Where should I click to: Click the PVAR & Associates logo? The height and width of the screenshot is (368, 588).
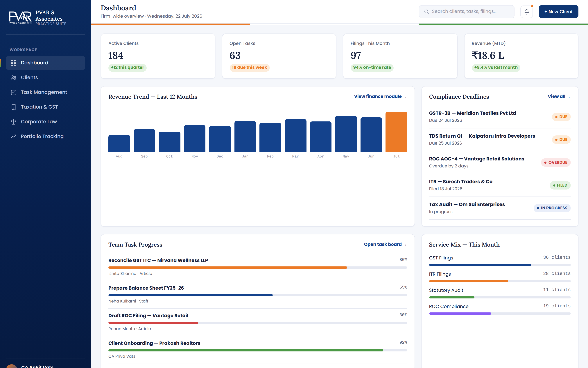tap(20, 17)
